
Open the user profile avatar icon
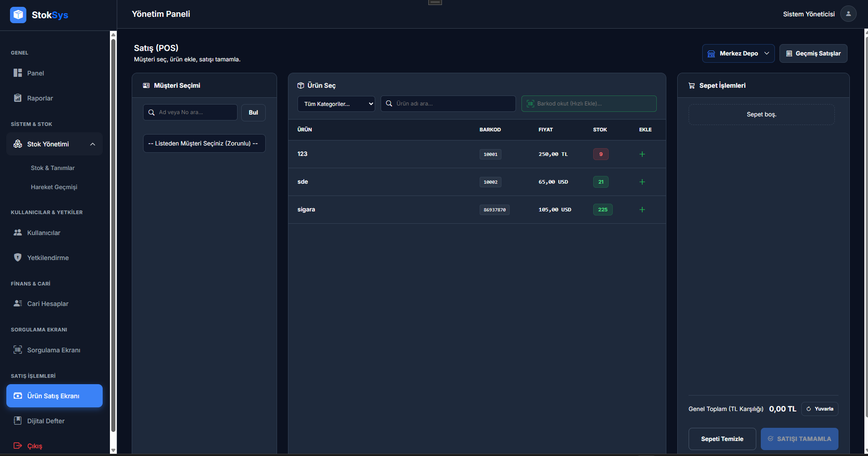point(848,14)
